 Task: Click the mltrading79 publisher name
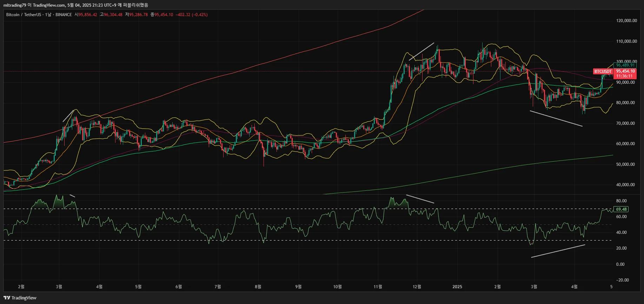click(x=15, y=5)
